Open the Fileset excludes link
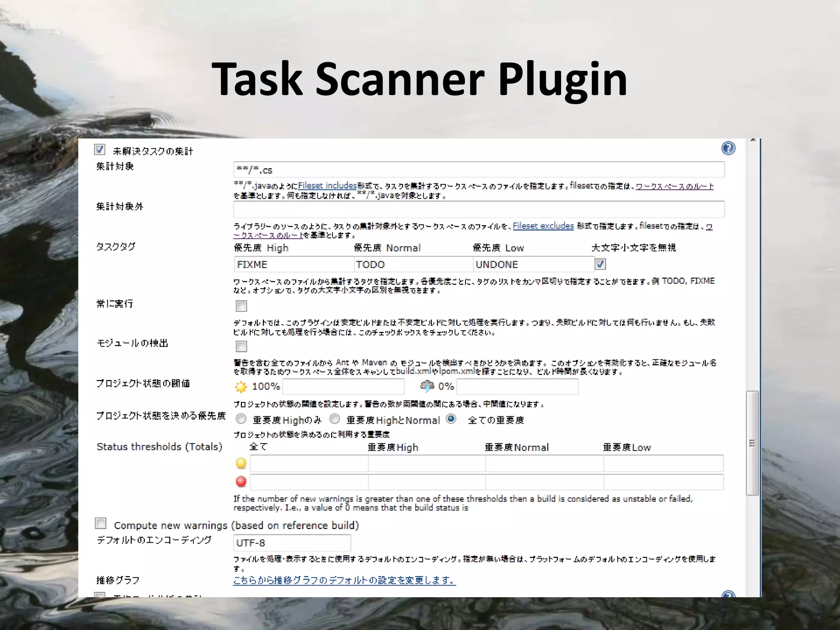Image resolution: width=840 pixels, height=630 pixels. tap(543, 226)
